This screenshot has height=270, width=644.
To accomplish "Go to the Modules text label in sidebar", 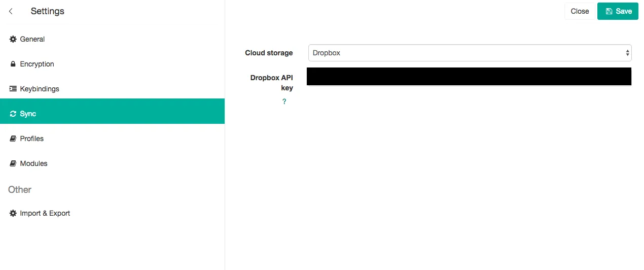I will click(33, 163).
